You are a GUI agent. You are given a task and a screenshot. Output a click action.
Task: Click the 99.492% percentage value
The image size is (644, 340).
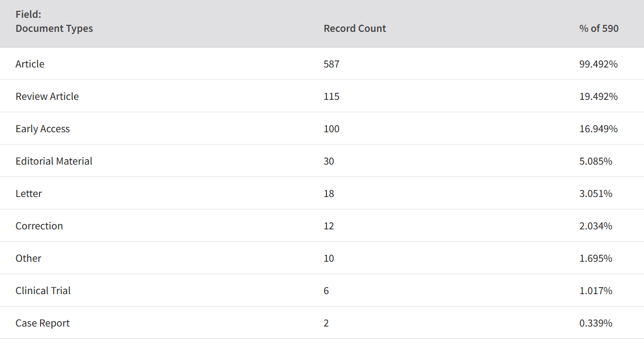point(599,64)
